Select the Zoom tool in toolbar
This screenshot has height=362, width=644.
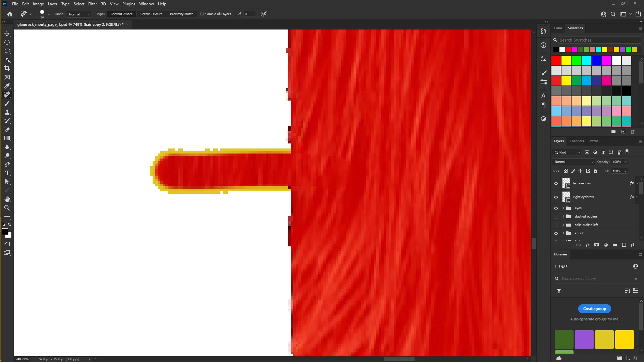(x=7, y=208)
